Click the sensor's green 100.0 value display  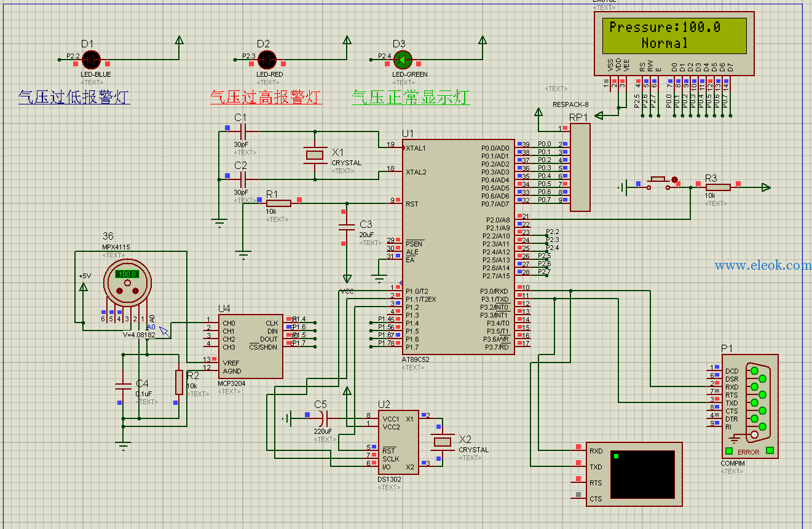(127, 274)
